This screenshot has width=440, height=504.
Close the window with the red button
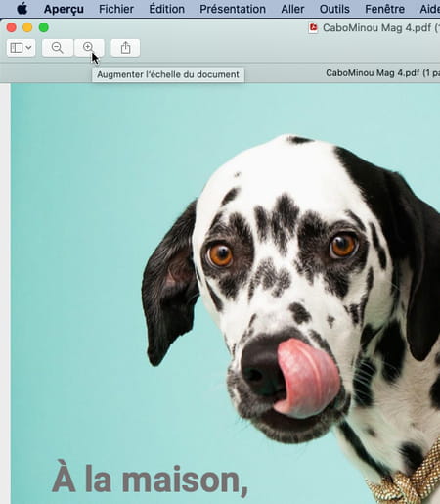click(12, 27)
